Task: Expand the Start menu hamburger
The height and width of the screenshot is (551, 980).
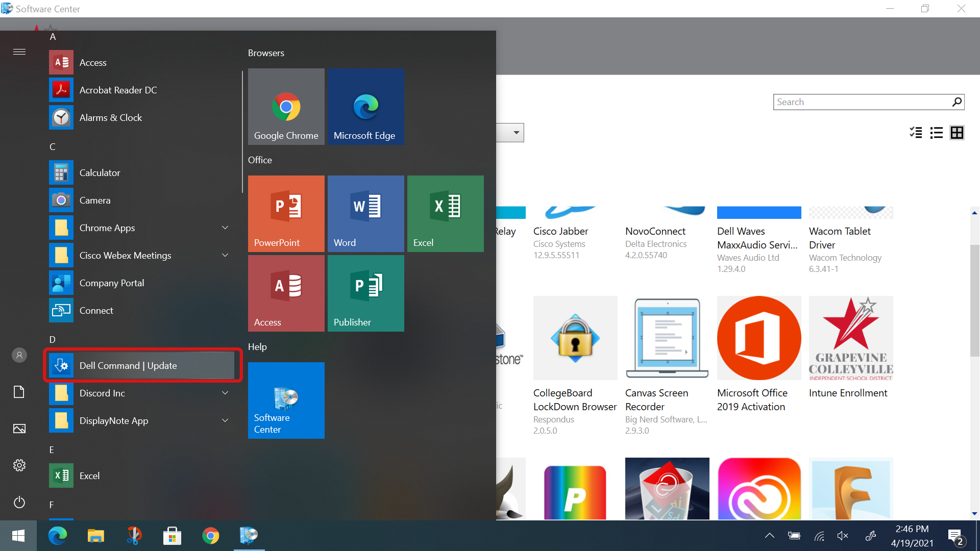Action: 19,52
